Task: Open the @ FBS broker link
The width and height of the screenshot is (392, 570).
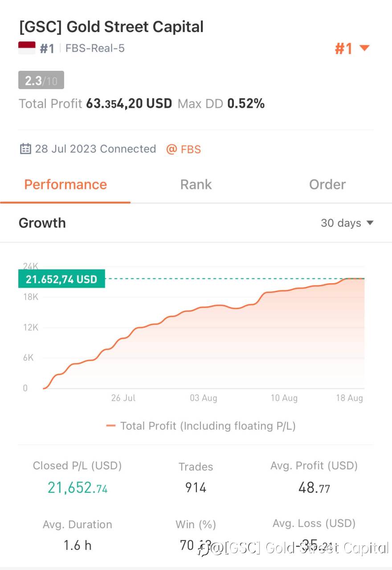Action: [184, 149]
